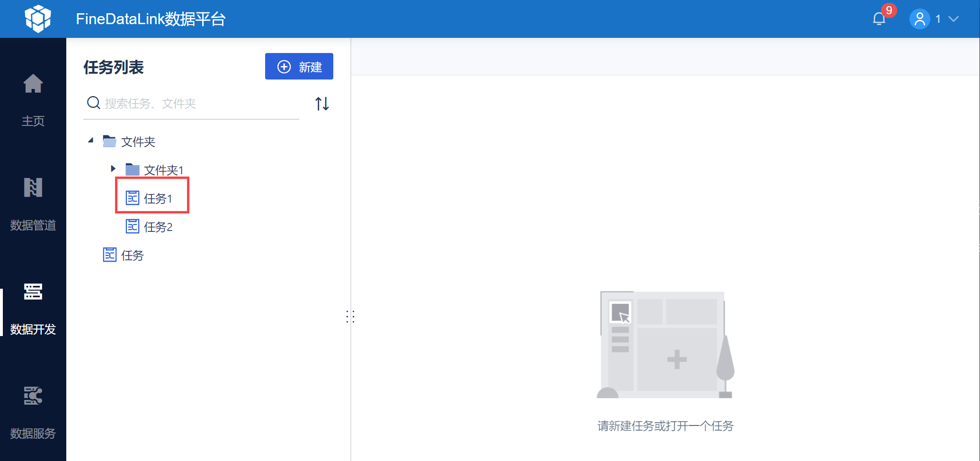980x461 pixels.
Task: Select the 数据开发 sidebar icon
Action: 33,292
